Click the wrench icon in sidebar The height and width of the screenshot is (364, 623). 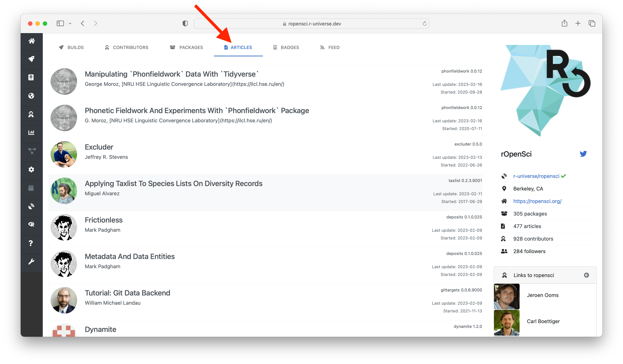31,261
